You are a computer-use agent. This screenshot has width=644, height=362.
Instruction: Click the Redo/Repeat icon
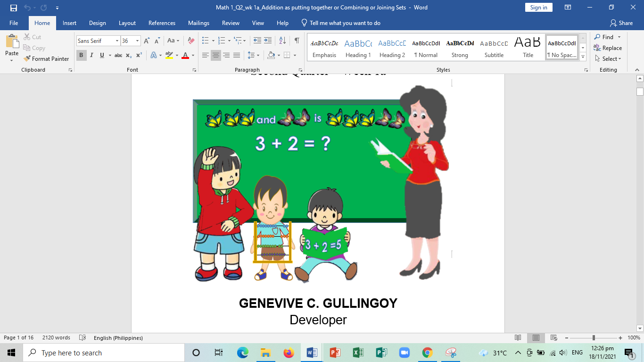tap(44, 8)
